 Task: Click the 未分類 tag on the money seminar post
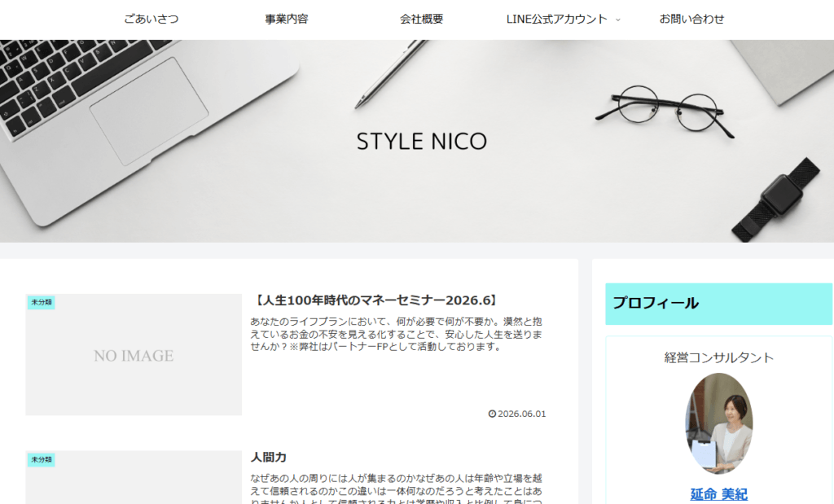(x=42, y=302)
